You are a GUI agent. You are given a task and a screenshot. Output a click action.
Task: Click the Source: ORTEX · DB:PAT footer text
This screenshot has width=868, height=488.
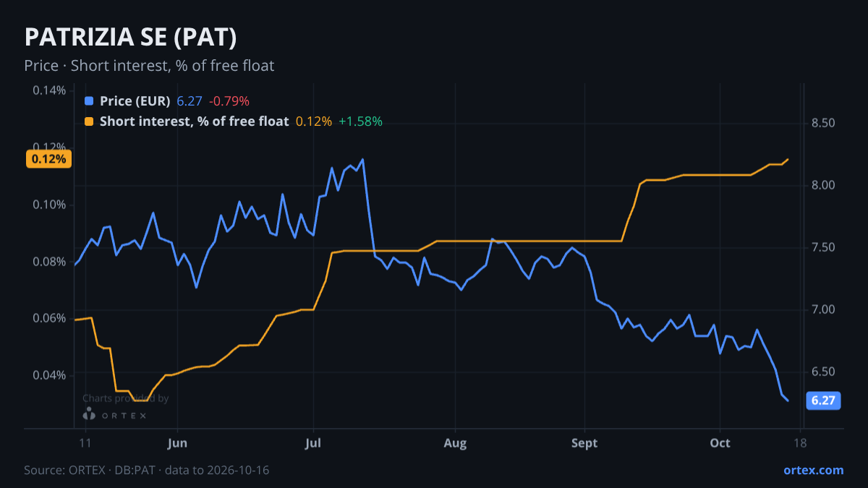pos(147,470)
